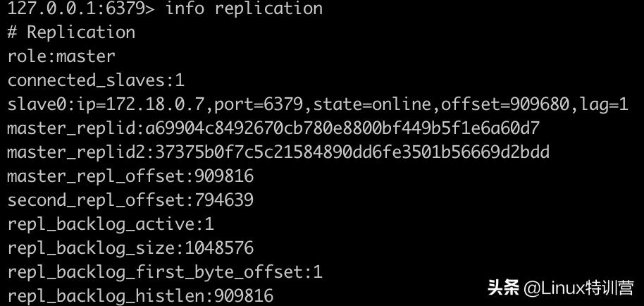Click the repl_backlog_active:1 line
644x306 pixels.
[111, 224]
